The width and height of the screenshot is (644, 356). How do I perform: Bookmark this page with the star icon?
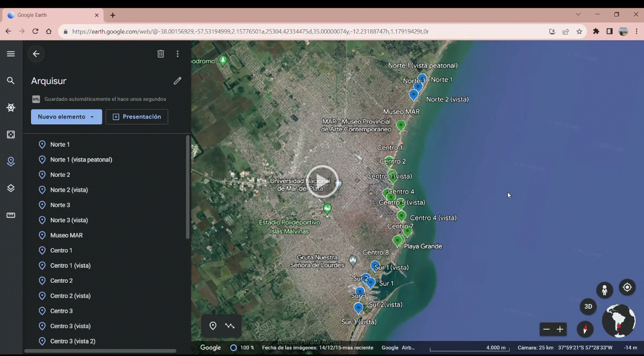579,31
